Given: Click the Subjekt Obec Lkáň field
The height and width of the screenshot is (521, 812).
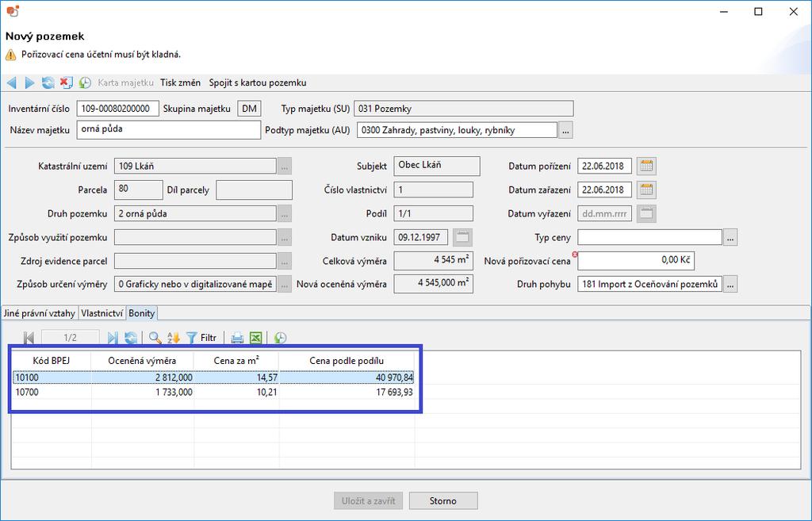Looking at the screenshot, I should [437, 166].
